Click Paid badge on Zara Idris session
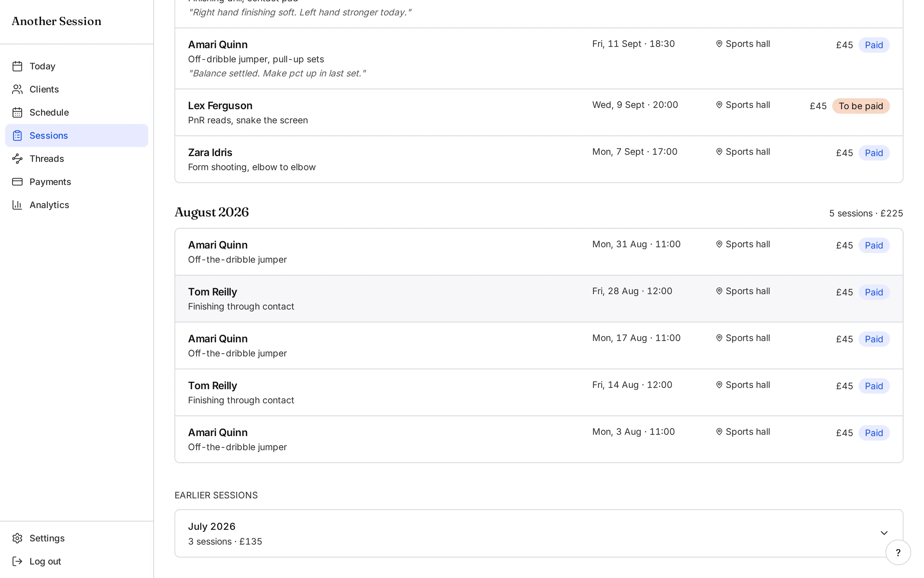The image size is (924, 578). 874,153
